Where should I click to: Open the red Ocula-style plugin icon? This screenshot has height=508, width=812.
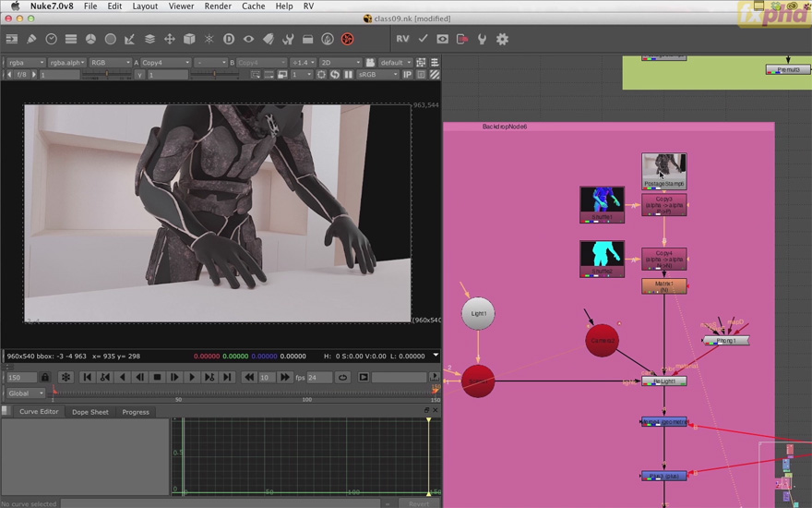coord(348,39)
